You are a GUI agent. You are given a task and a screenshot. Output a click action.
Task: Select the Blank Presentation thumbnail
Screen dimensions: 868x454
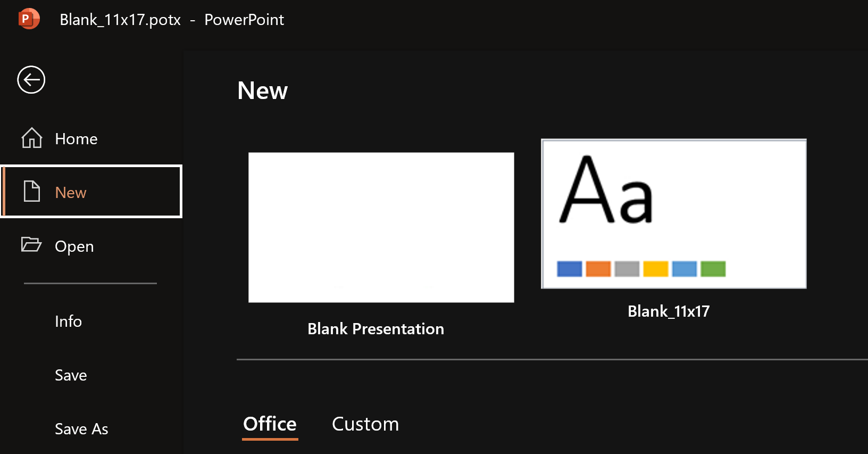381,228
